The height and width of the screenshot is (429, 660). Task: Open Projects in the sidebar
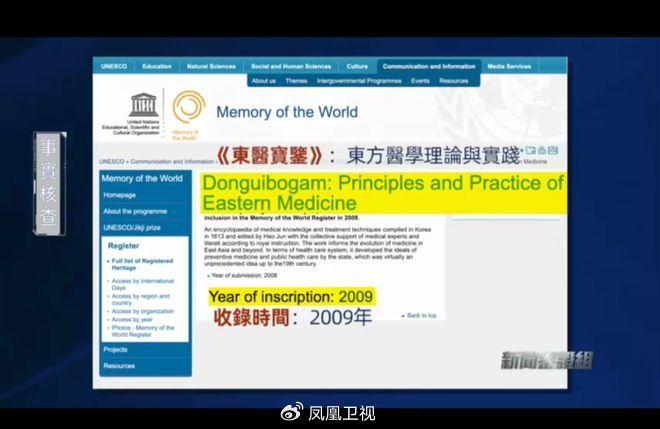[115, 350]
